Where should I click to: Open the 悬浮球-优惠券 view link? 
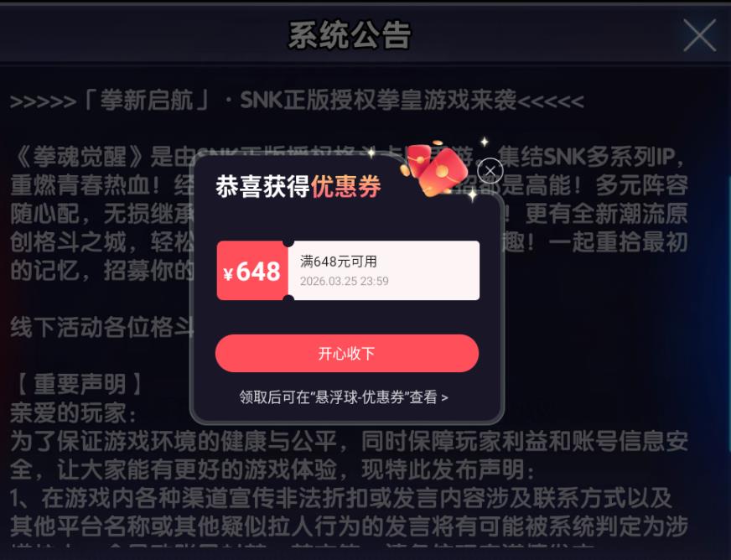(x=344, y=397)
